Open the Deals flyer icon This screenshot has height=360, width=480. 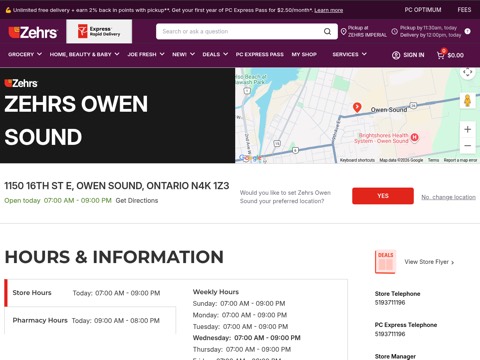386,262
